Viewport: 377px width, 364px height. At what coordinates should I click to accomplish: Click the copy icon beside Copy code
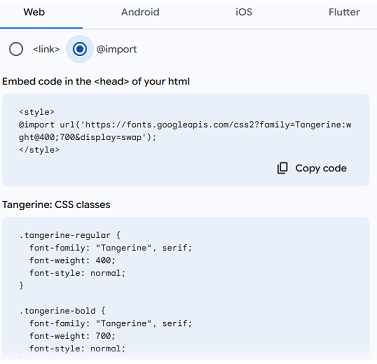(x=282, y=168)
